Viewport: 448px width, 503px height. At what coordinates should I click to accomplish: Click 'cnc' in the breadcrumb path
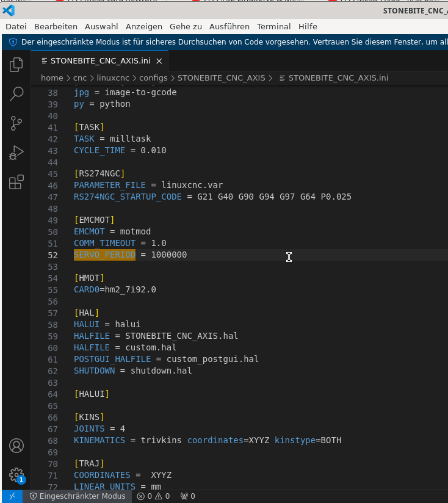coord(79,78)
